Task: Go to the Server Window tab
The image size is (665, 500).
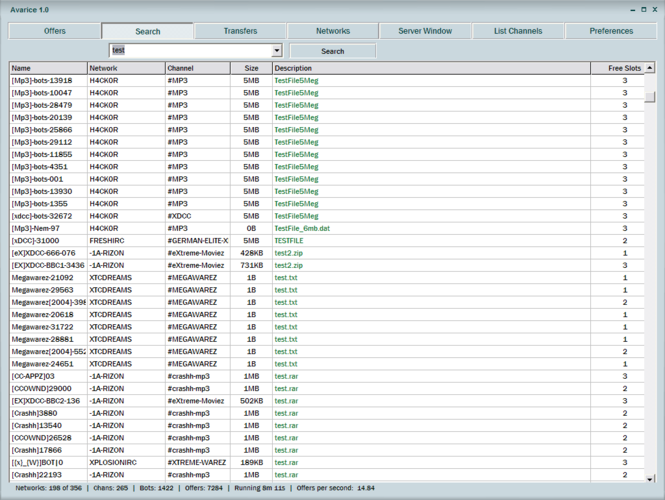Action: pyautogui.click(x=425, y=31)
